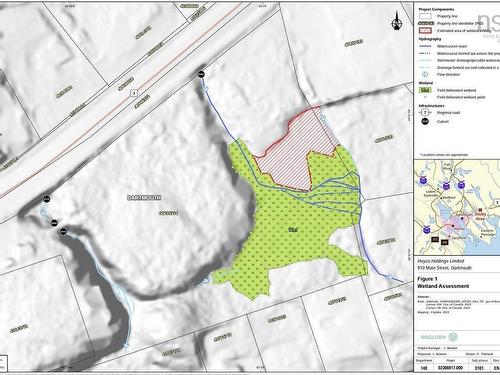Click the Flow direction symbol in the legend
The height and width of the screenshot is (375, 500).
(425, 75)
